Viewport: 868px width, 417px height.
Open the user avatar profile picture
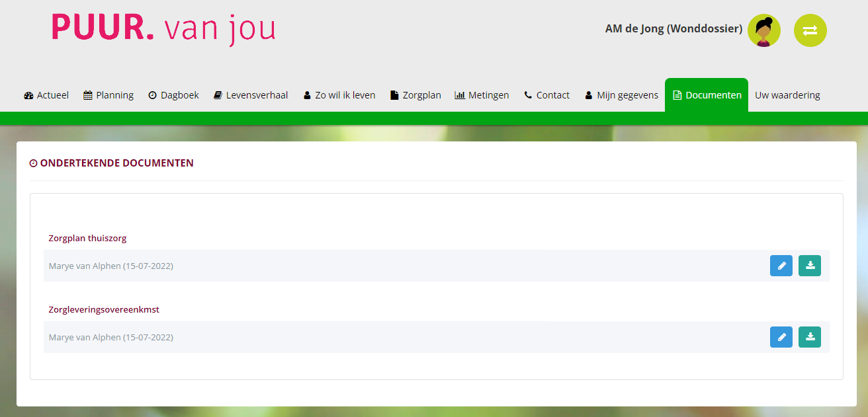[763, 30]
